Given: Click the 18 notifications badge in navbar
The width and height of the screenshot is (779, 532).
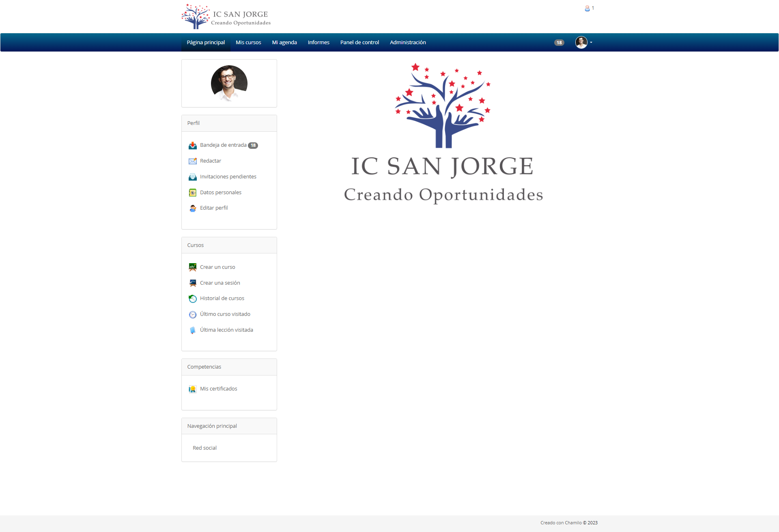Looking at the screenshot, I should (559, 43).
